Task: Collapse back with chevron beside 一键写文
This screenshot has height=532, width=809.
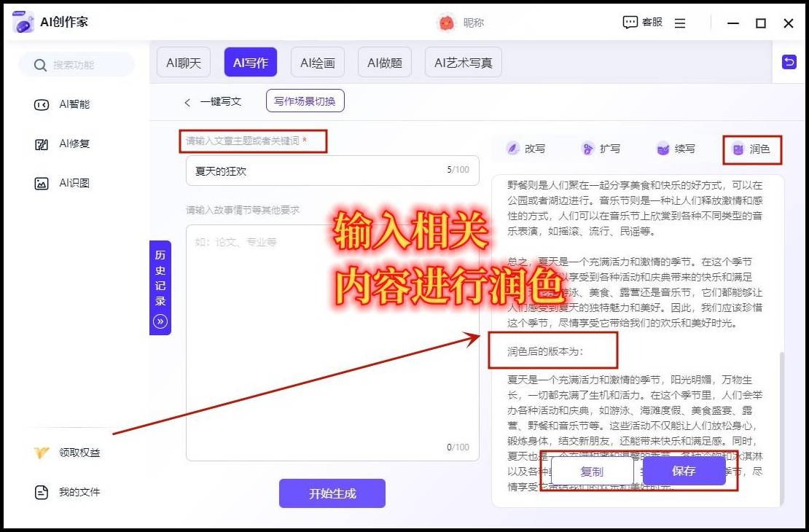Action: (187, 102)
